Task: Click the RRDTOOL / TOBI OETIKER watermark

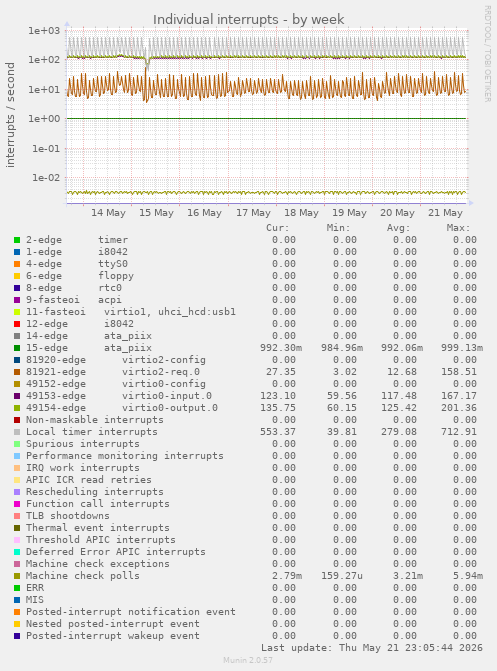Action: click(488, 53)
